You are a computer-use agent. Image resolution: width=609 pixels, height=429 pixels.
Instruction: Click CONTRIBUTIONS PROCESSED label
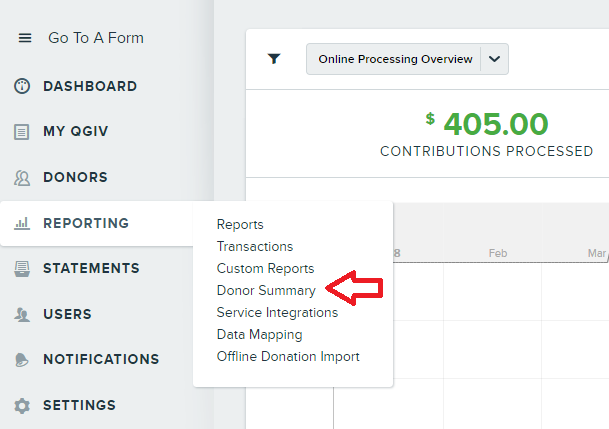pos(487,151)
